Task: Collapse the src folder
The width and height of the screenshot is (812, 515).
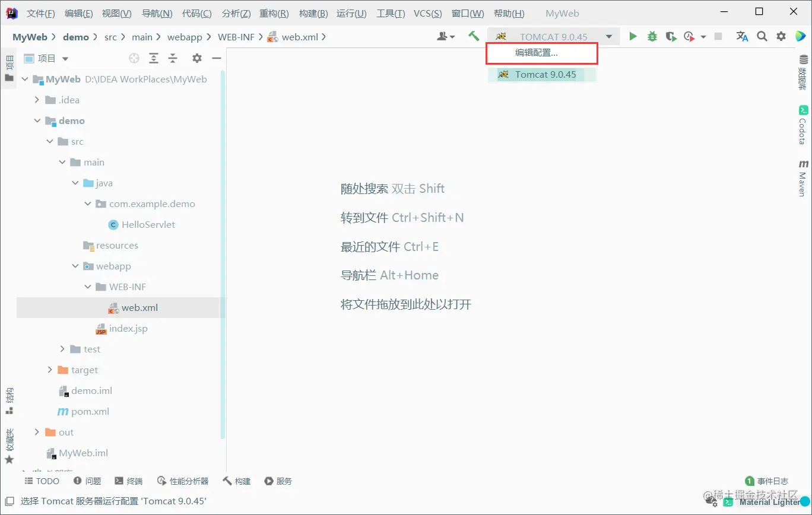Action: pos(50,141)
